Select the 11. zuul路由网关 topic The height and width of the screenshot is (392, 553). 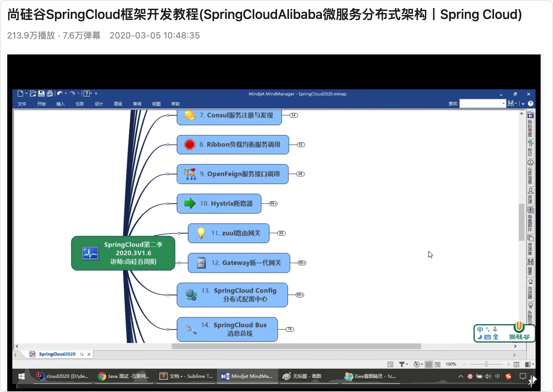229,233
